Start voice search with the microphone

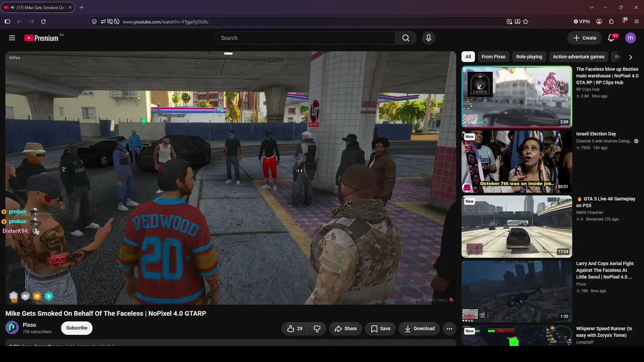[x=429, y=38]
